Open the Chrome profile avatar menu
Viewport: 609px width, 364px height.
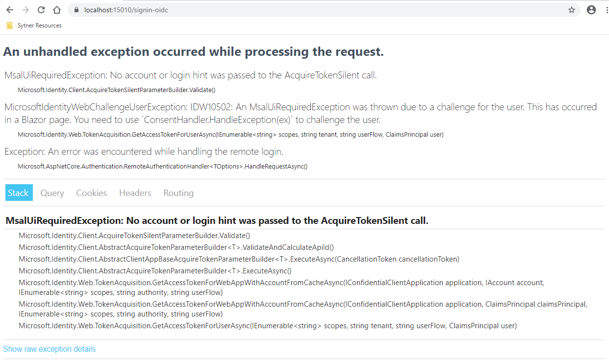pyautogui.click(x=591, y=10)
